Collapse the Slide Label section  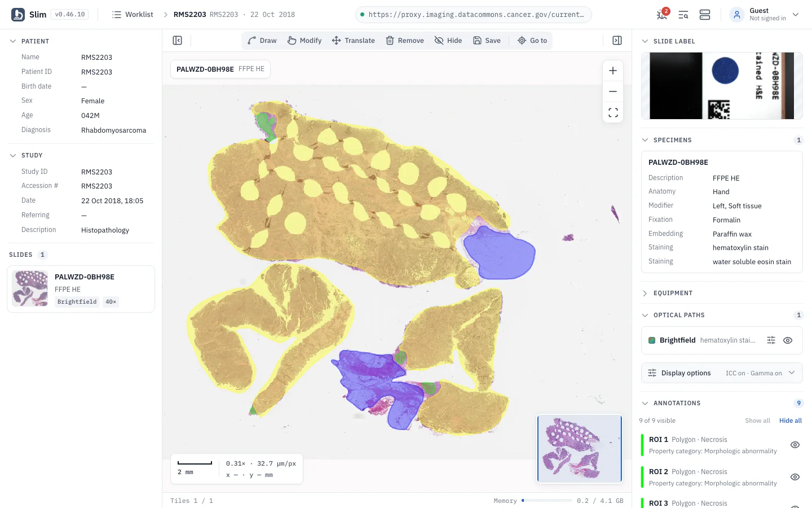click(x=645, y=41)
